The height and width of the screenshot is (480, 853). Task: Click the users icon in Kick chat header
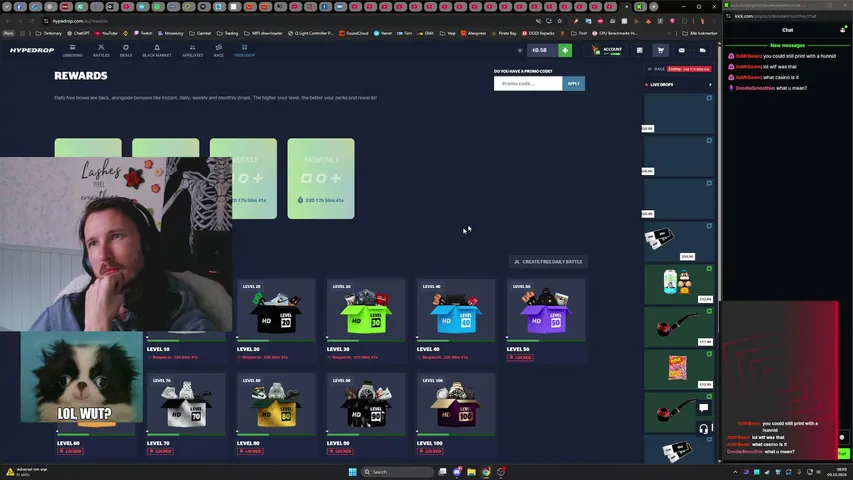coord(843,30)
